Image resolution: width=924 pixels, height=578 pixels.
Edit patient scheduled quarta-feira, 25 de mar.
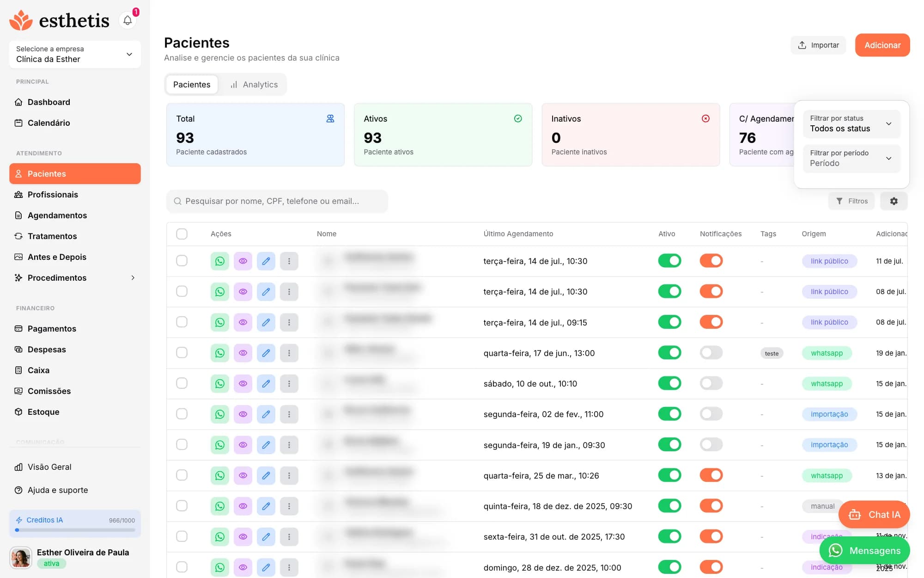(x=266, y=475)
